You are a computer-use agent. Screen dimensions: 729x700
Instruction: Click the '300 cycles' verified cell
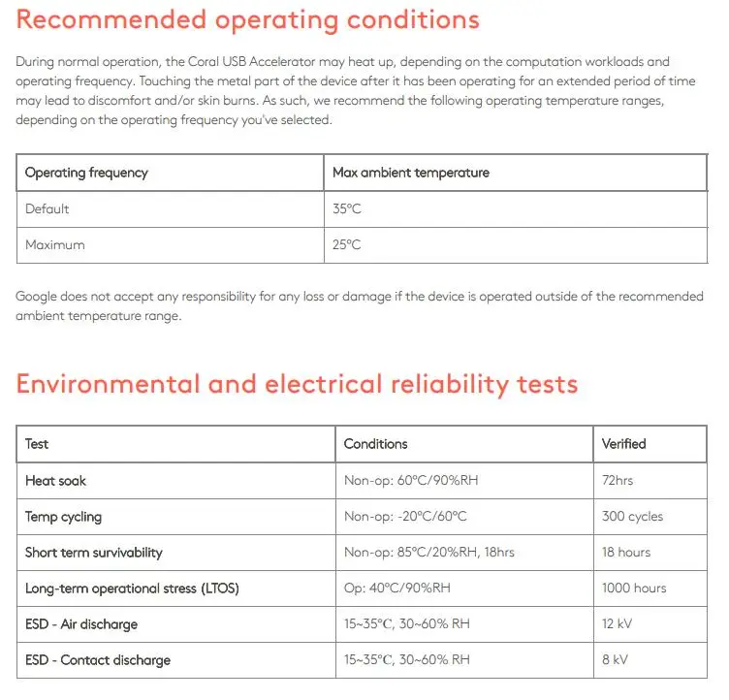coord(632,516)
